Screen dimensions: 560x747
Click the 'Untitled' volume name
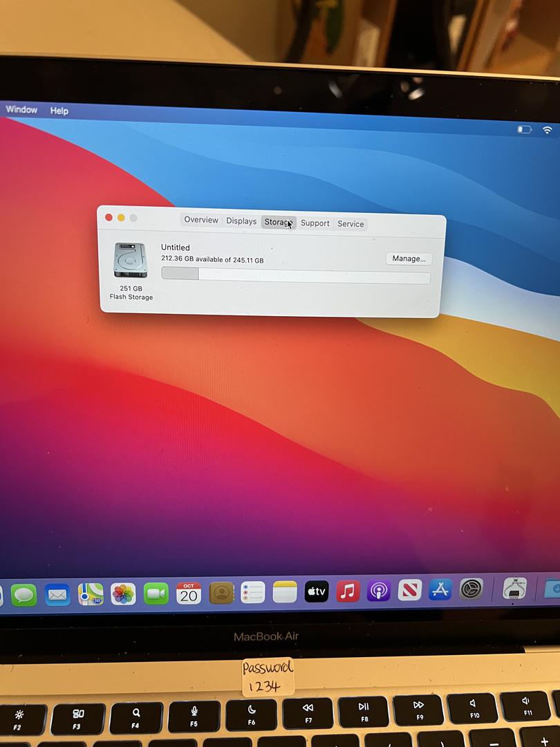click(x=175, y=247)
